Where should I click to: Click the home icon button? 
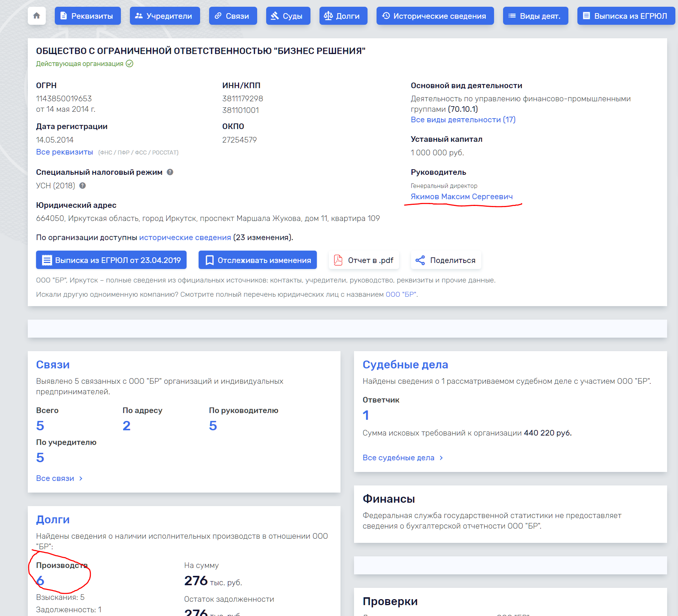point(36,16)
